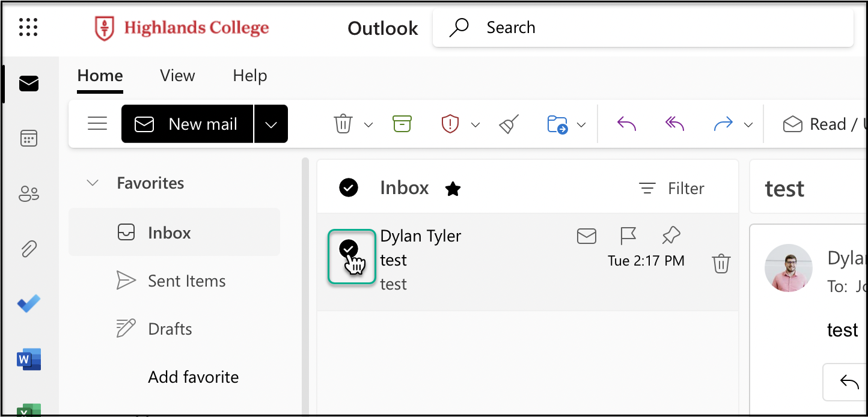This screenshot has width=868, height=417.
Task: Switch to the View tab
Action: pos(177,76)
